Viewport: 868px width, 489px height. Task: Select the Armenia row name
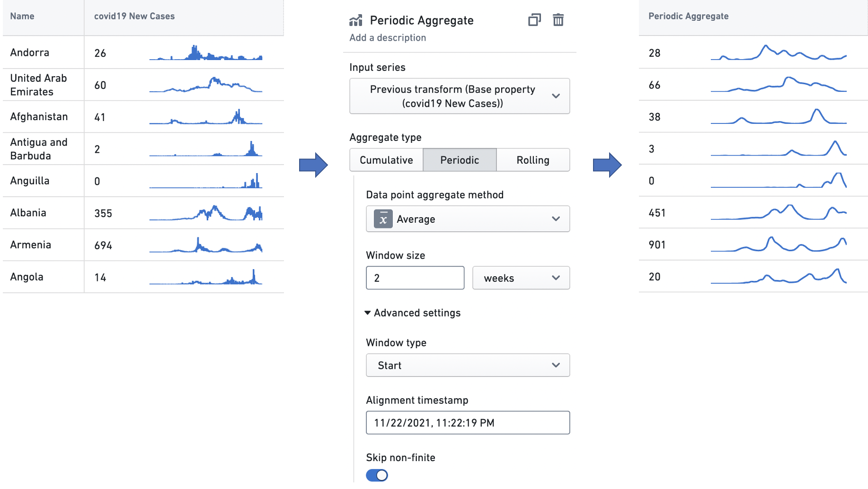click(x=30, y=244)
